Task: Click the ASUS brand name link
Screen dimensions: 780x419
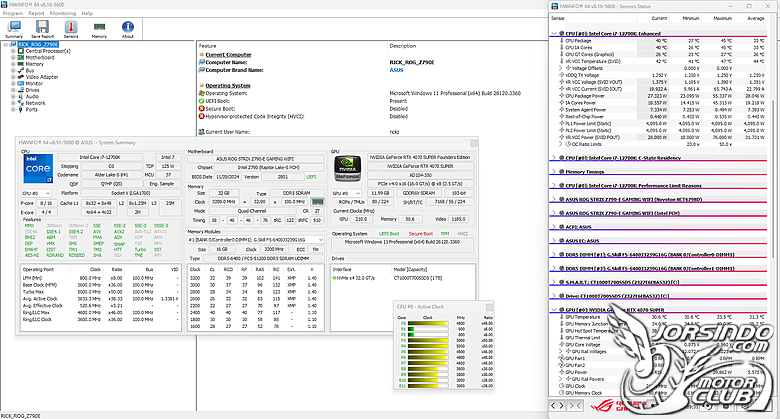Action: click(x=396, y=70)
